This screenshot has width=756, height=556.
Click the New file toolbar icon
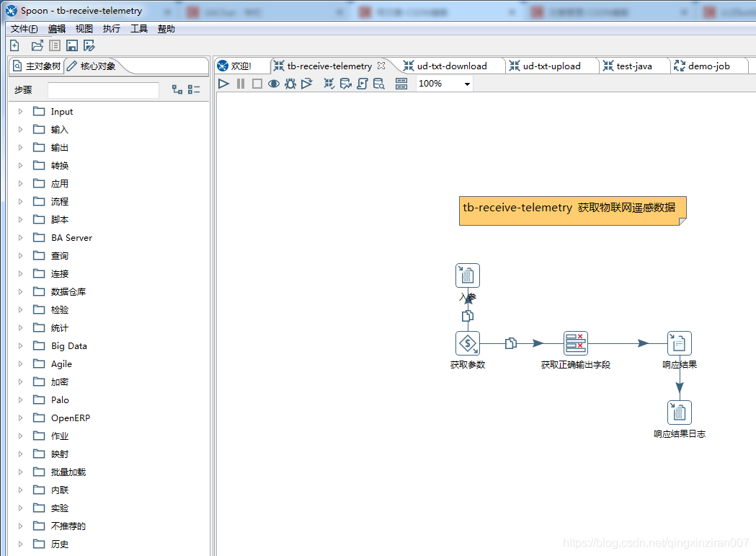(x=14, y=45)
